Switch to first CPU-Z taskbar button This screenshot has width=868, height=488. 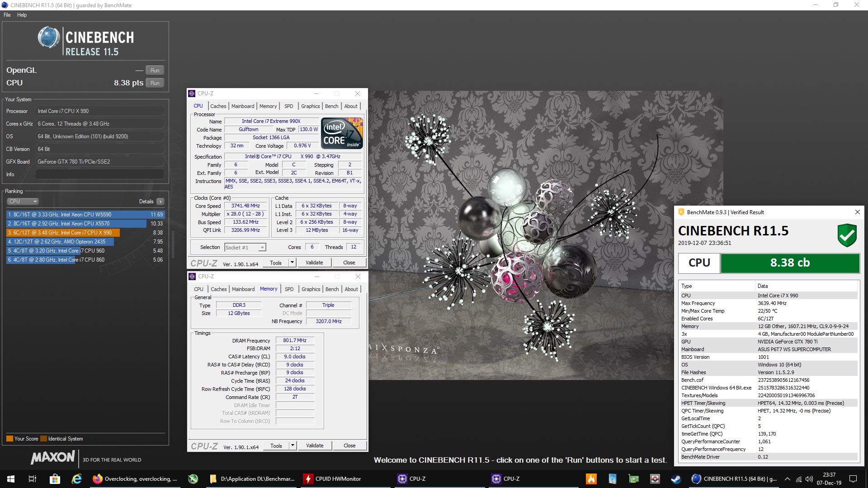pyautogui.click(x=439, y=479)
